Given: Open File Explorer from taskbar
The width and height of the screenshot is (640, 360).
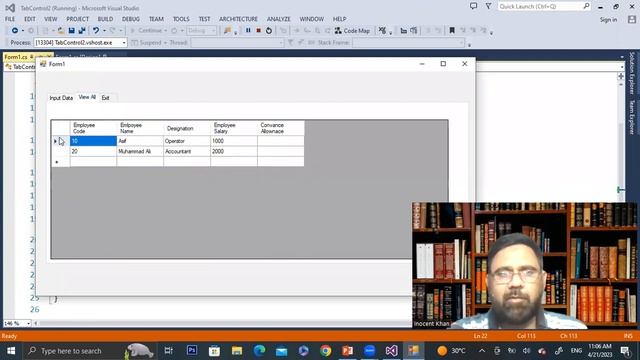Looking at the screenshot, I should (237, 351).
